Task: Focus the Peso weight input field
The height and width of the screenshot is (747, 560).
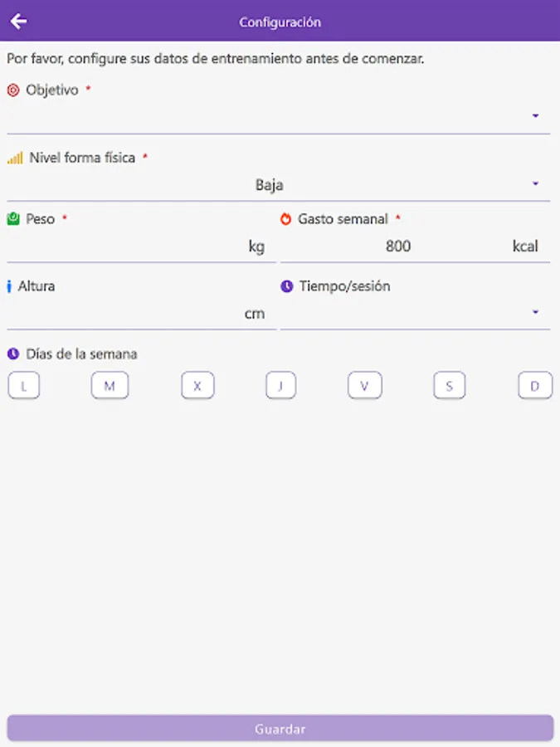Action: [124, 247]
